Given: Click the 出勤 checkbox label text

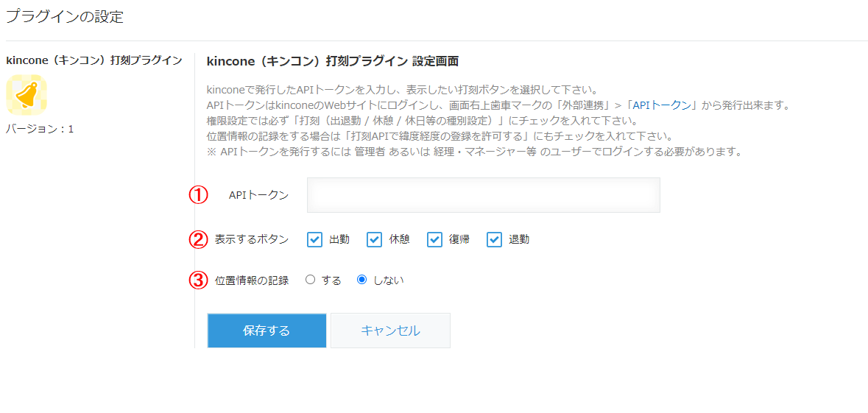Looking at the screenshot, I should 339,240.
